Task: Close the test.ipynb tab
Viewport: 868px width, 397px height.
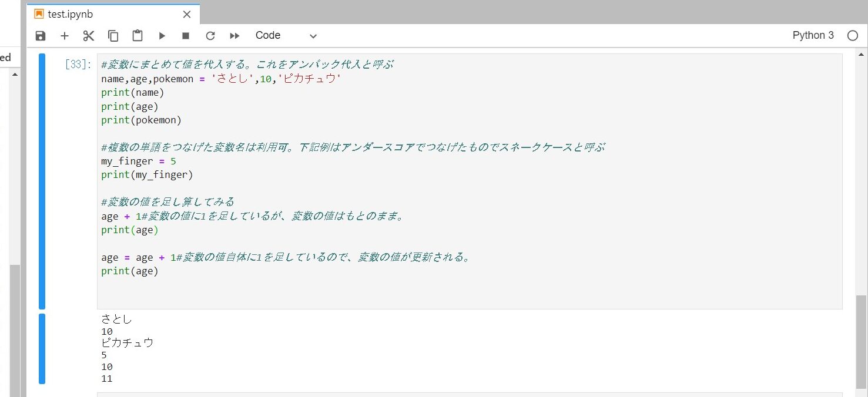Action: 187,14
